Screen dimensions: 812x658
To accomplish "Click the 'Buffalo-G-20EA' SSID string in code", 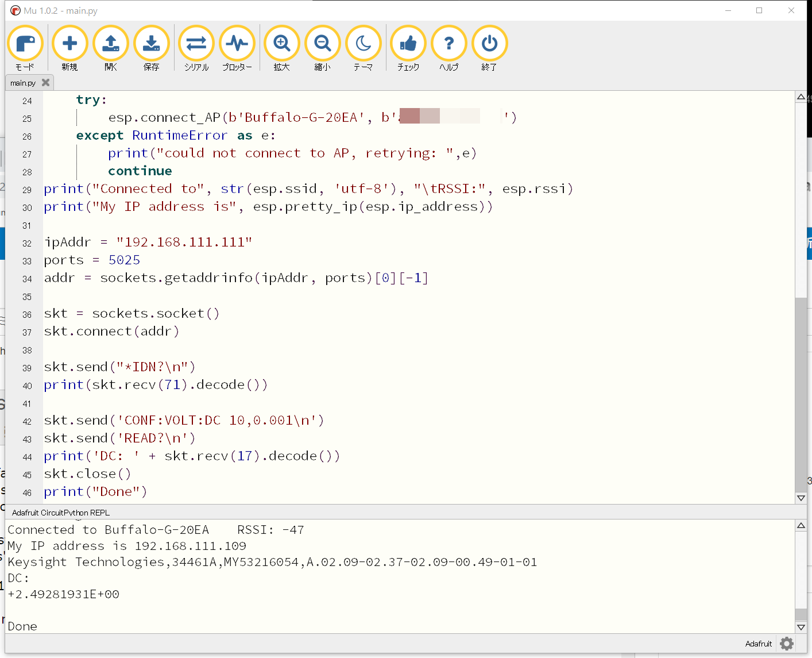I will click(x=301, y=118).
